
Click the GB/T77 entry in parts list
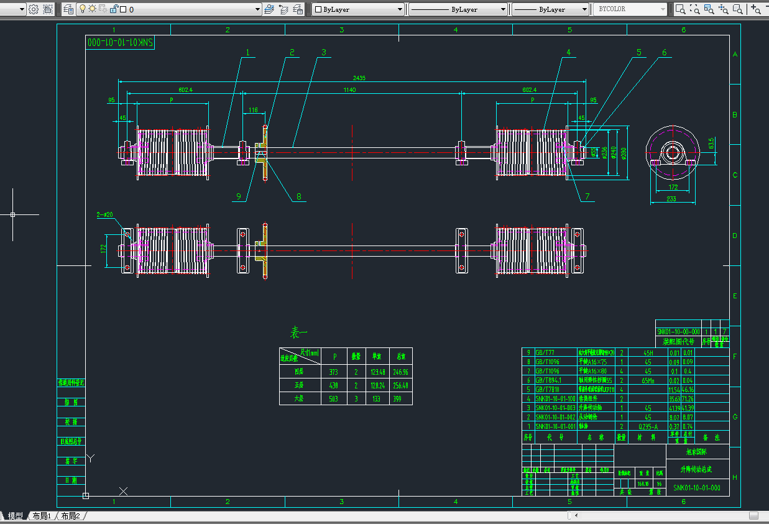(x=545, y=352)
